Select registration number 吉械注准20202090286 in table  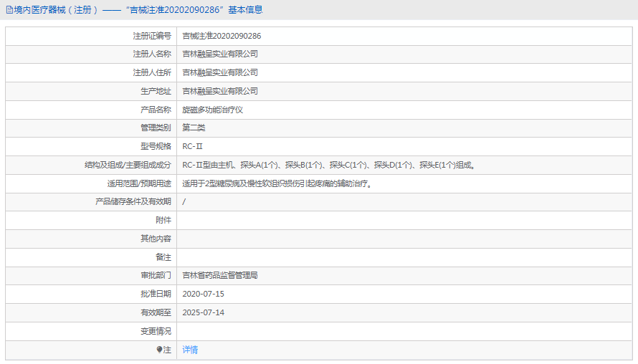pyautogui.click(x=222, y=36)
